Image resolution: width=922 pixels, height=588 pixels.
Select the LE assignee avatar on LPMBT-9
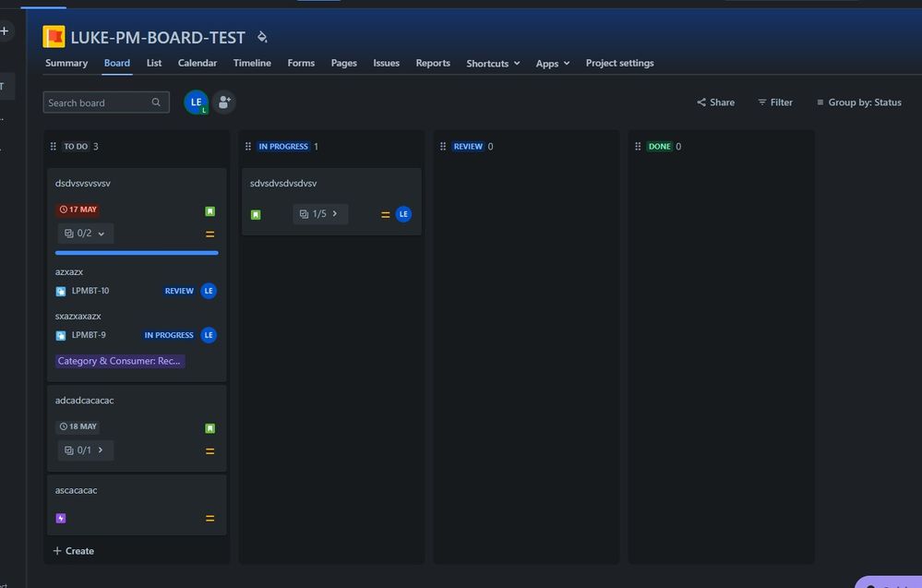209,335
